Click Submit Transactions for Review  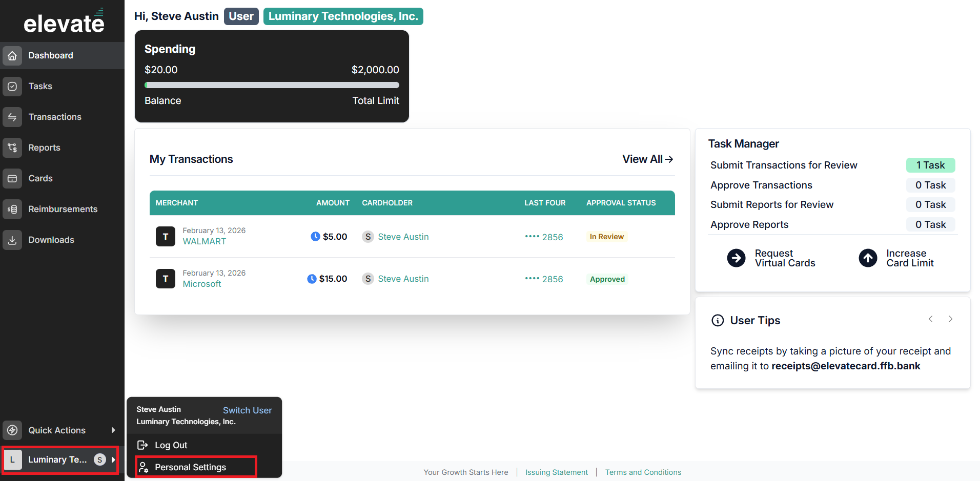point(784,165)
